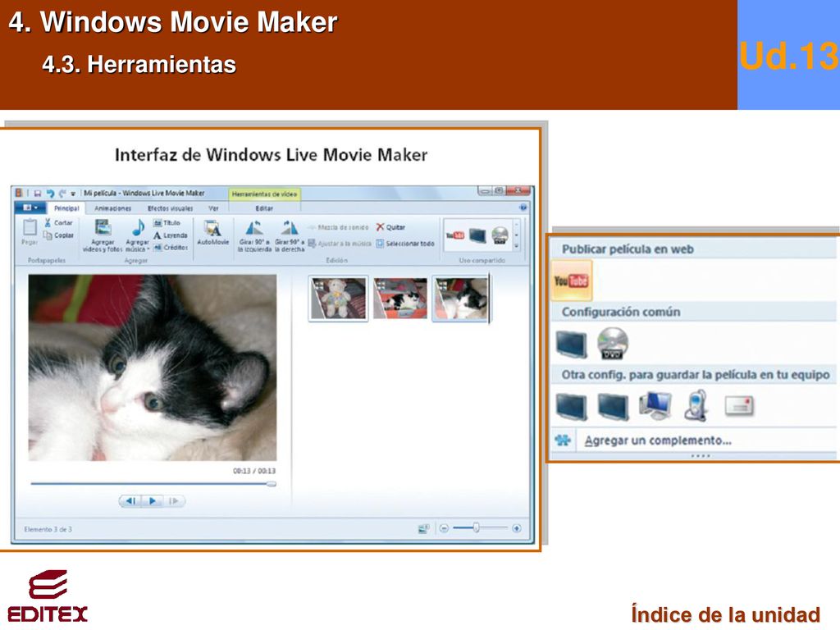840x630 pixels.
Task: Select the third kitten close-up clip thumbnail
Action: pos(461,298)
